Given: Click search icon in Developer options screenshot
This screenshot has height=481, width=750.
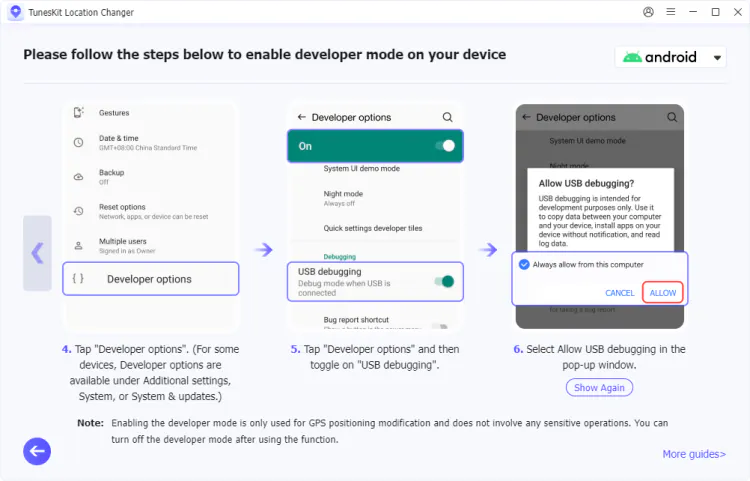Looking at the screenshot, I should [x=447, y=117].
